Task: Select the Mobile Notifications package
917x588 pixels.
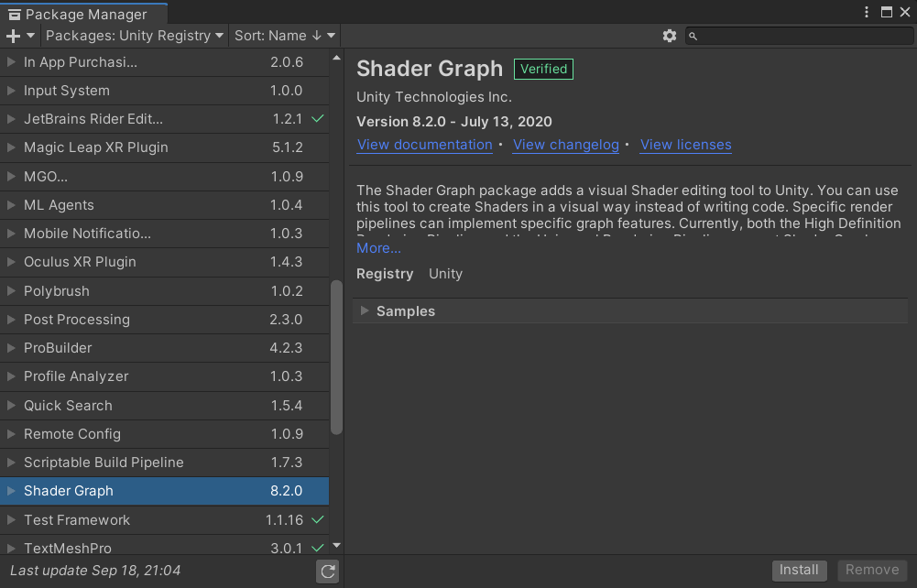Action: click(x=164, y=234)
